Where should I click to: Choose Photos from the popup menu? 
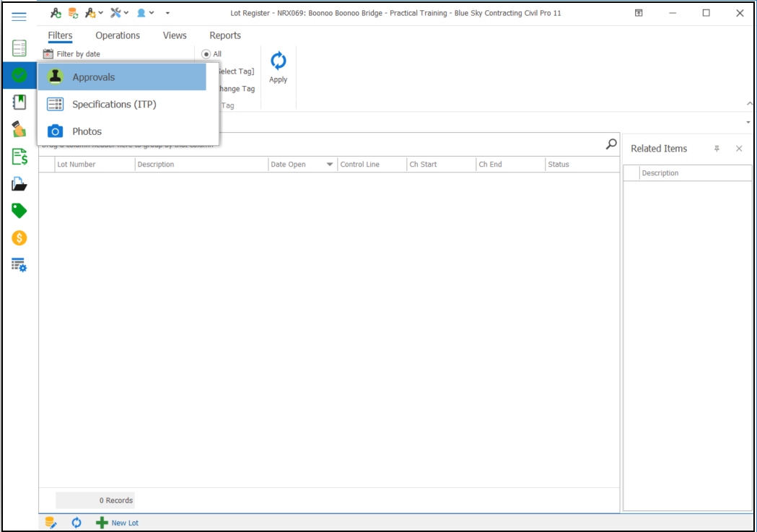click(x=87, y=131)
